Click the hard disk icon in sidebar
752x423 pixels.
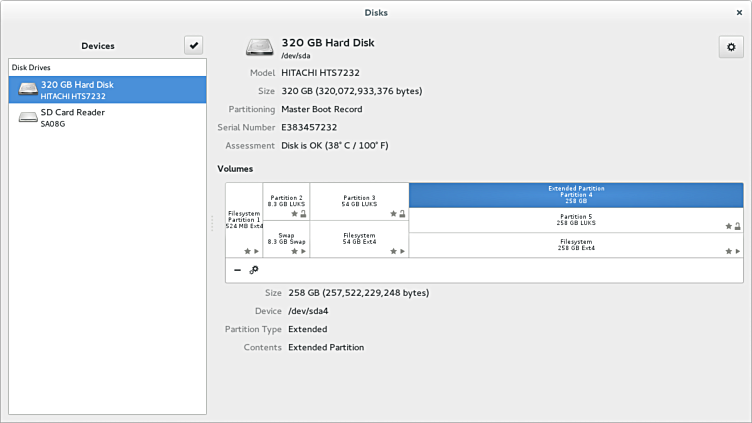point(28,89)
